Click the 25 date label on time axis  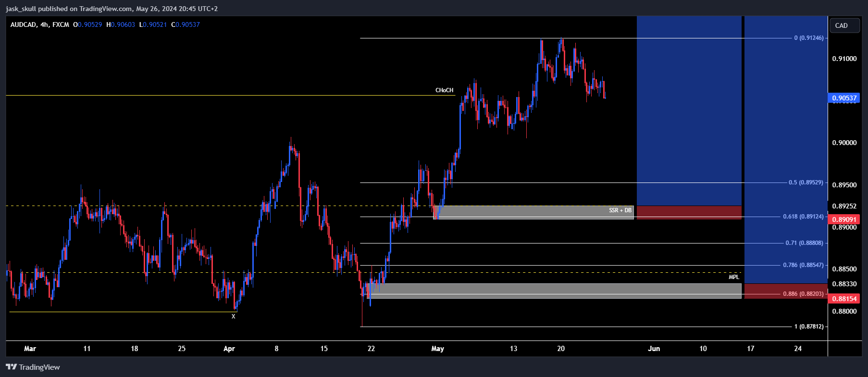coord(182,349)
